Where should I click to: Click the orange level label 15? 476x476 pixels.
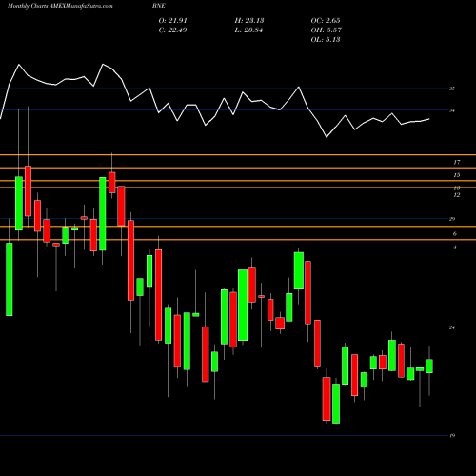457,175
